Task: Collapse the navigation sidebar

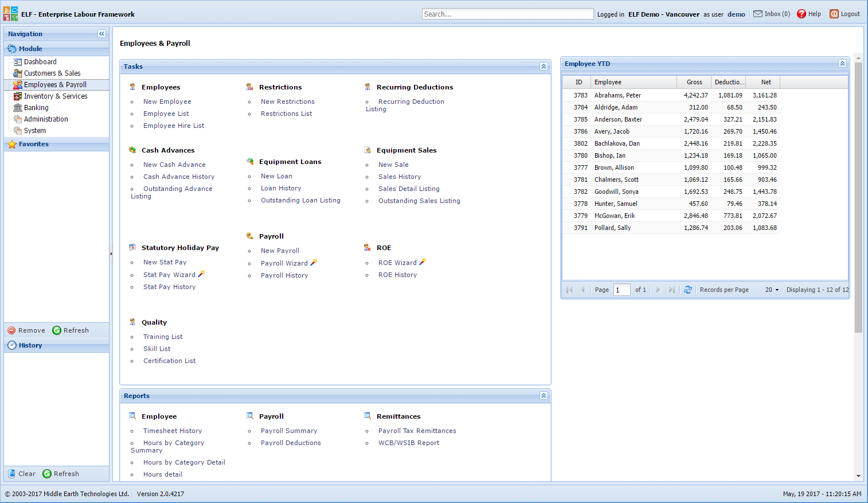Action: (x=101, y=33)
